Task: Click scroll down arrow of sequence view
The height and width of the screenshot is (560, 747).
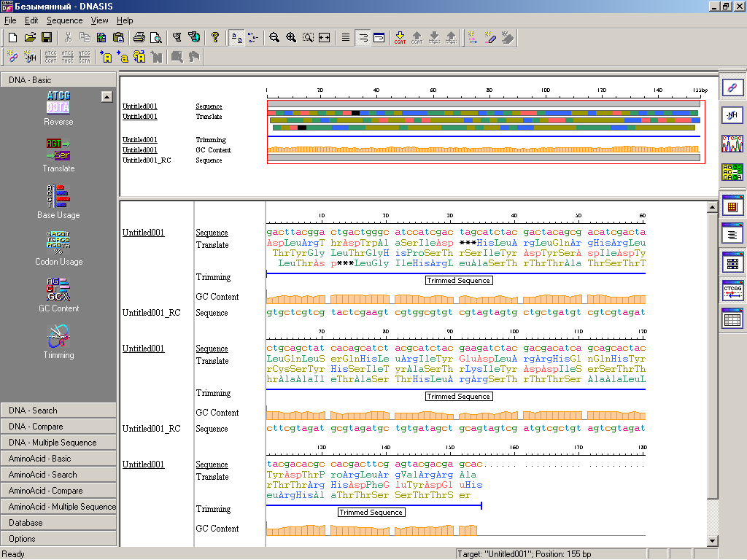Action: 713,541
